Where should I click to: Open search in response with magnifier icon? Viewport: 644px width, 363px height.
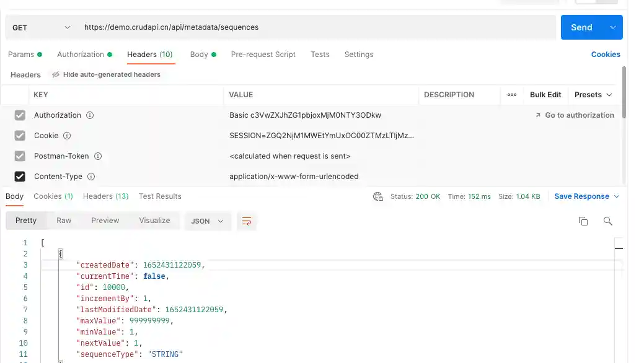pos(607,221)
